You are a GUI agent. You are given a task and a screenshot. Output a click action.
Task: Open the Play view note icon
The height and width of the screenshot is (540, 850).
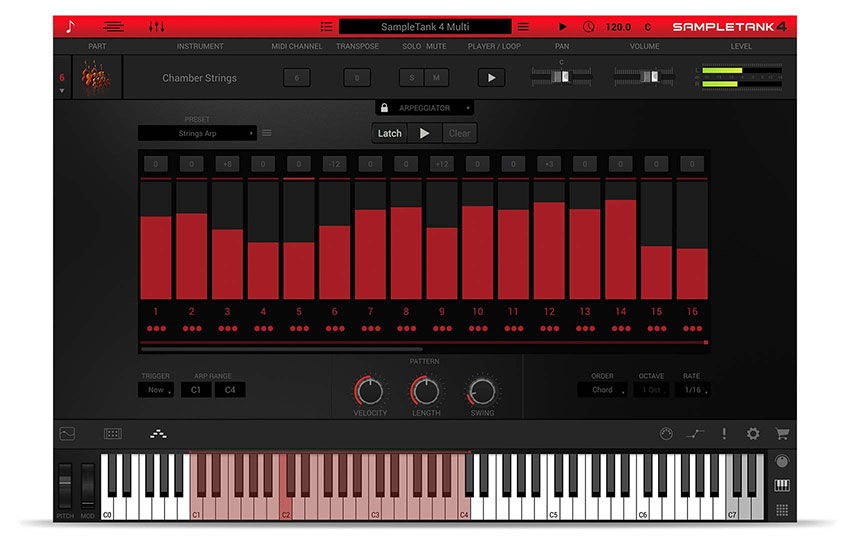[x=70, y=27]
